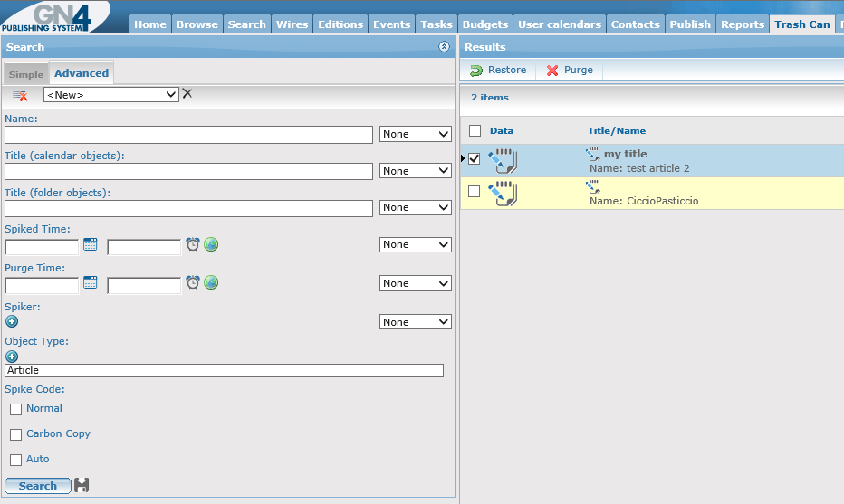Screen dimensions: 844x504
Task: Open the Editions tab
Action: (x=340, y=24)
